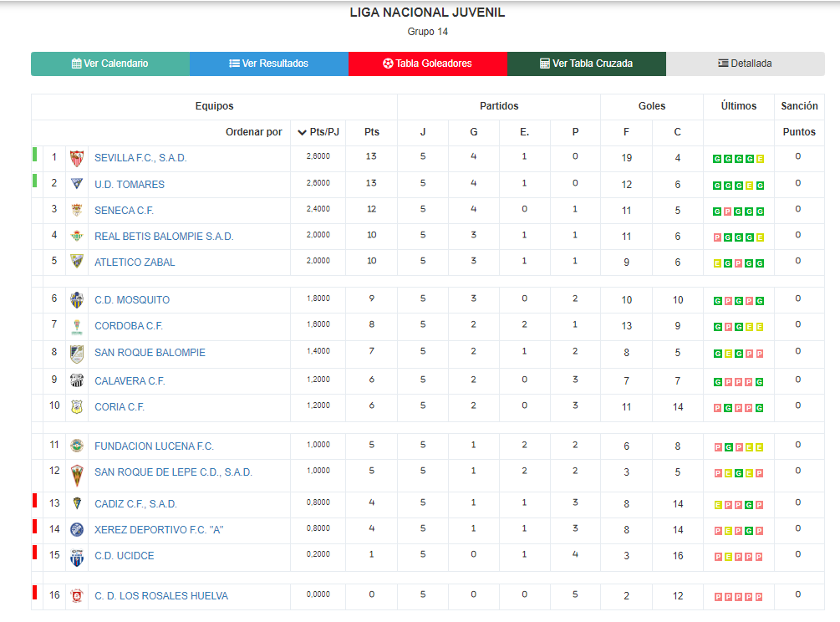The height and width of the screenshot is (622, 840).
Task: Click Atletico Zabal's oldest result badge (E)
Action: [717, 263]
